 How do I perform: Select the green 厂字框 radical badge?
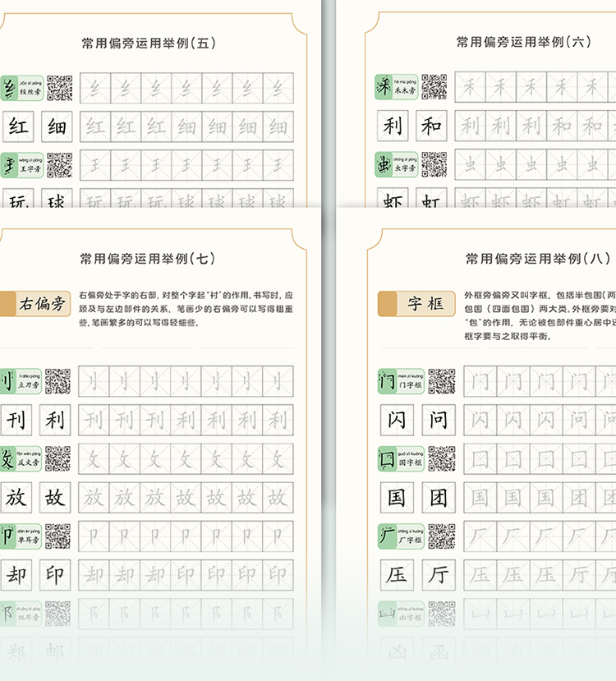pos(401,536)
